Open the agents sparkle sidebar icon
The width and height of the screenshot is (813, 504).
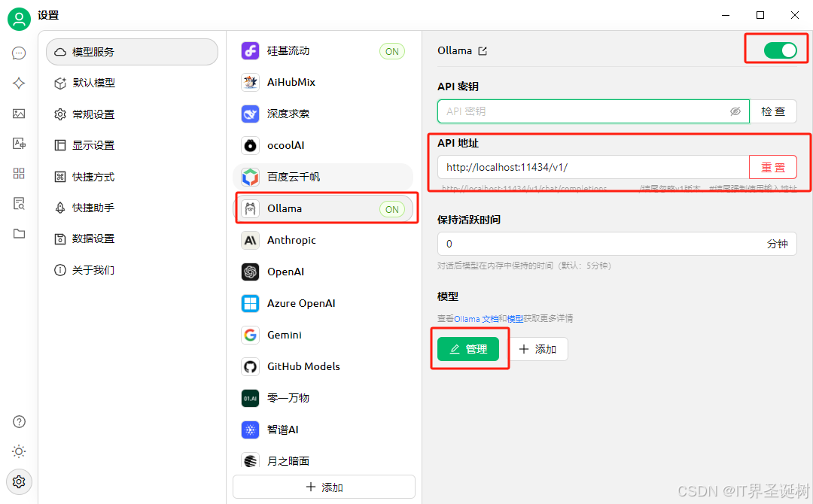(x=19, y=83)
